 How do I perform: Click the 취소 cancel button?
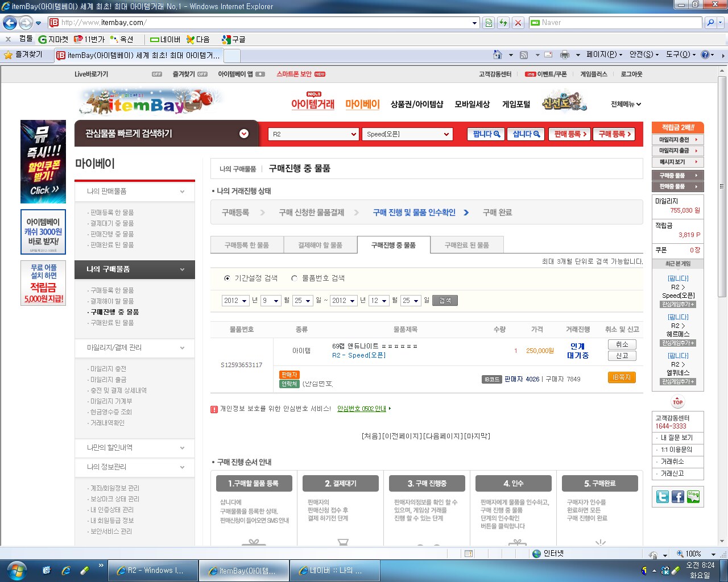pos(622,344)
